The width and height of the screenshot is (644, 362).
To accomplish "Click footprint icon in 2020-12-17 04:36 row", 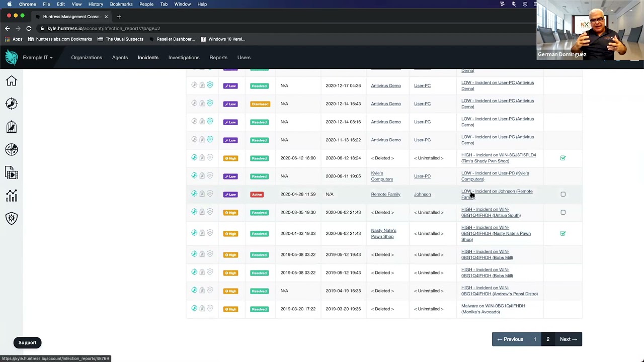I will [x=194, y=85].
